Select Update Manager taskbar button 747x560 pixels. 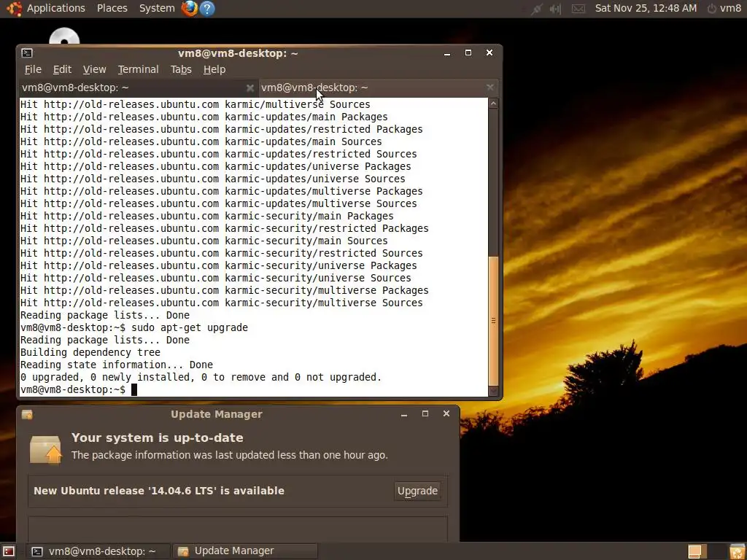[244, 551]
